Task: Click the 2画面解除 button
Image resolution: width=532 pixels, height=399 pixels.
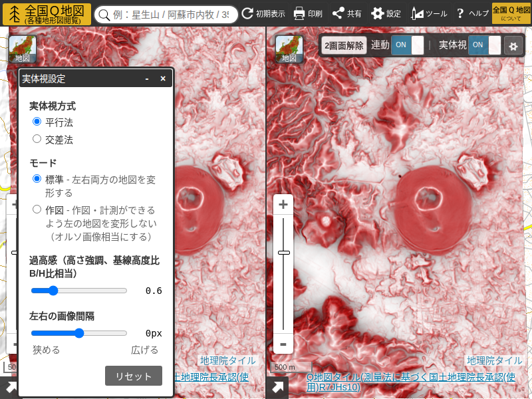Action: [343, 45]
